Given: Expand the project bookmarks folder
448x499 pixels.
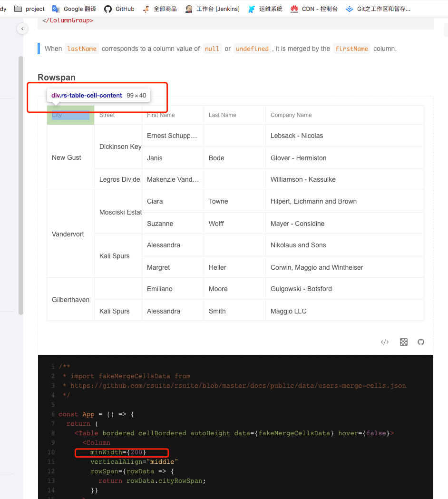Looking at the screenshot, I should pos(29,9).
